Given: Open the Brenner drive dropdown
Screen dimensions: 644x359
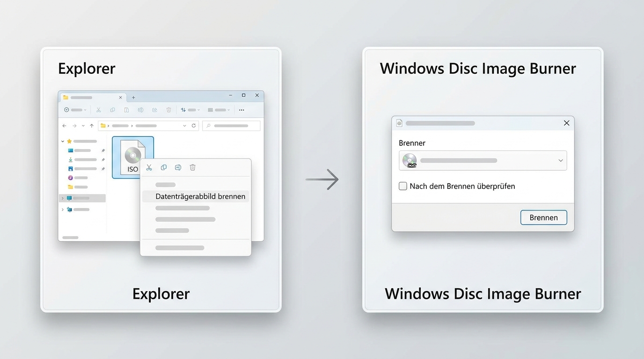Looking at the screenshot, I should point(483,160).
